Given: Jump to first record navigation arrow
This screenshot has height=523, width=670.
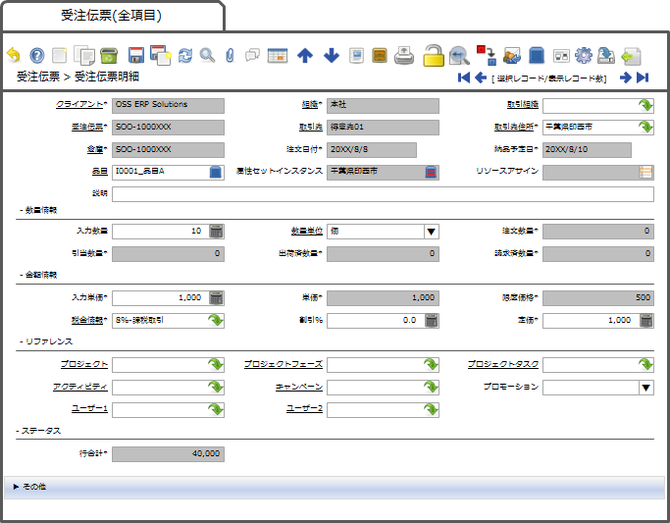Looking at the screenshot, I should pos(464,78).
